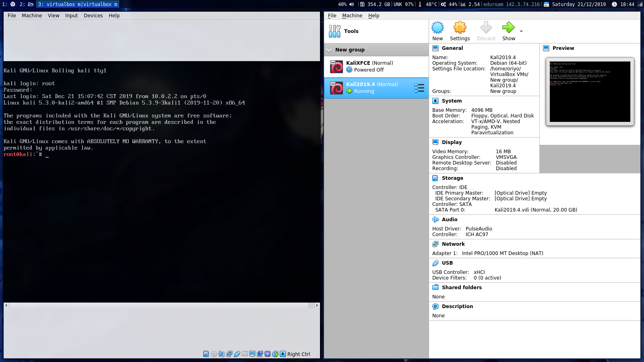This screenshot has height=362, width=644.
Task: Click the volume speaker icon in top bar
Action: coord(351,4)
